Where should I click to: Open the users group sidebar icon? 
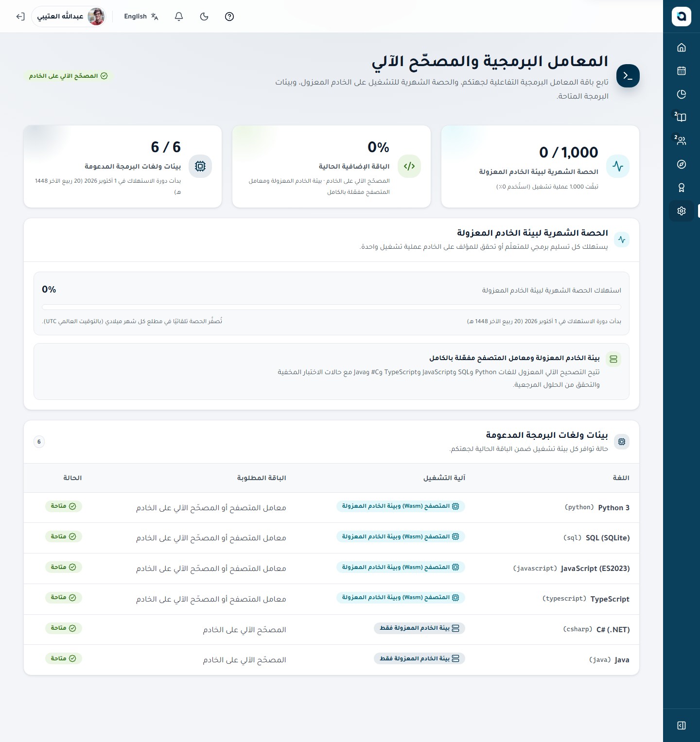click(x=682, y=140)
